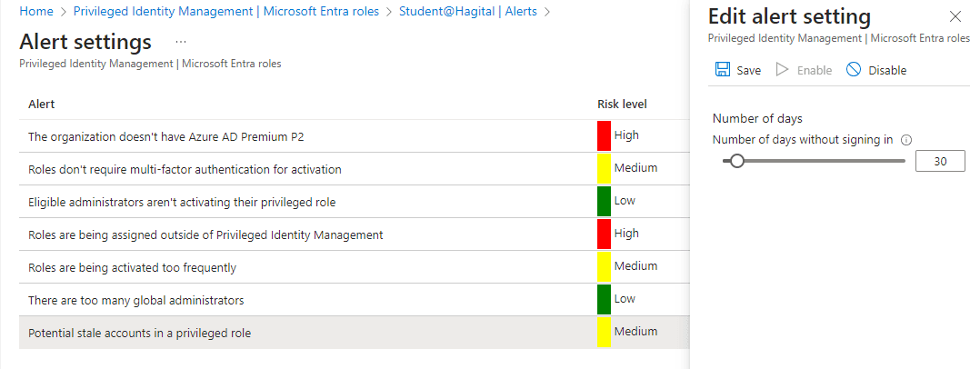
Task: Click the Save disk icon
Action: point(723,70)
